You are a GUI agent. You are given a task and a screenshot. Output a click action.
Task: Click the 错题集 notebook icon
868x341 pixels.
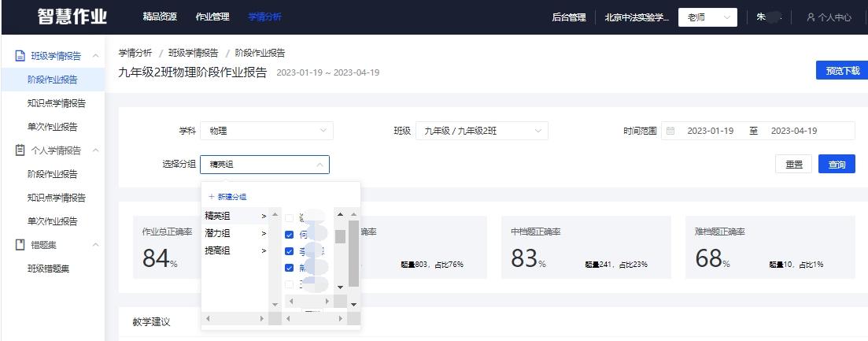[x=20, y=245]
